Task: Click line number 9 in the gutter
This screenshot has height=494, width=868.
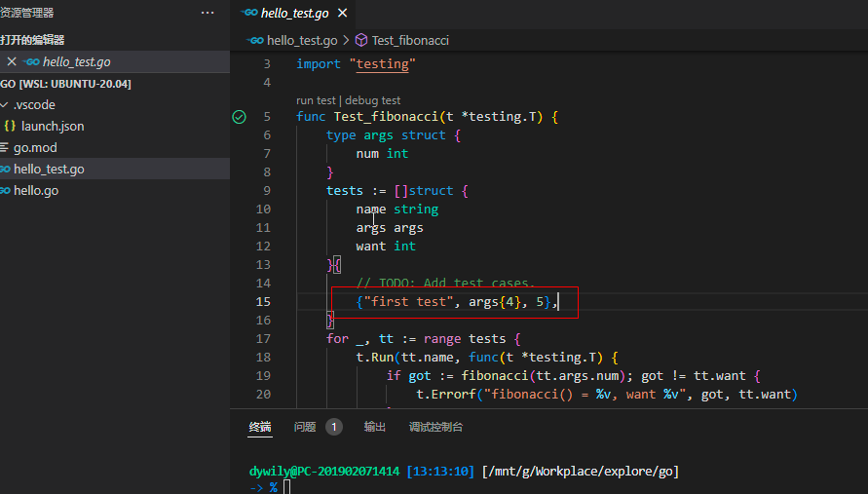Action: [x=267, y=191]
